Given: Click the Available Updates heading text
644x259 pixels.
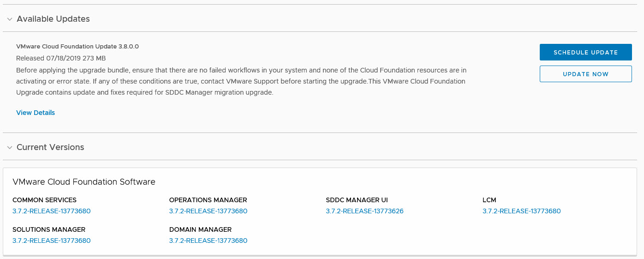Looking at the screenshot, I should 53,19.
